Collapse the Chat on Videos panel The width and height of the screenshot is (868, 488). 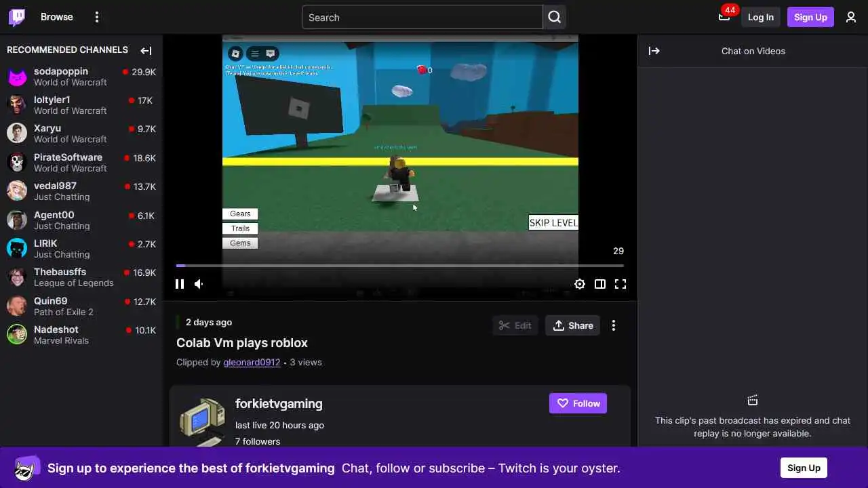(654, 51)
